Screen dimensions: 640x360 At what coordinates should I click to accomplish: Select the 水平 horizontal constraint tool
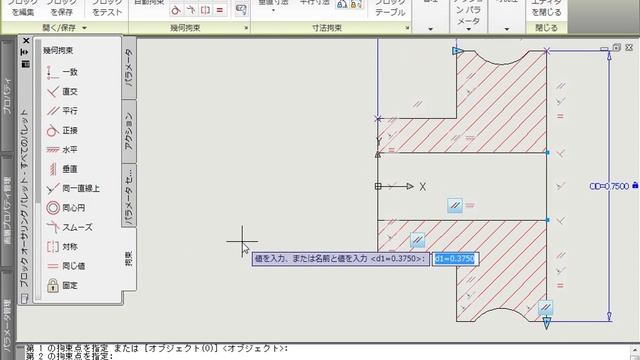[x=62, y=149]
